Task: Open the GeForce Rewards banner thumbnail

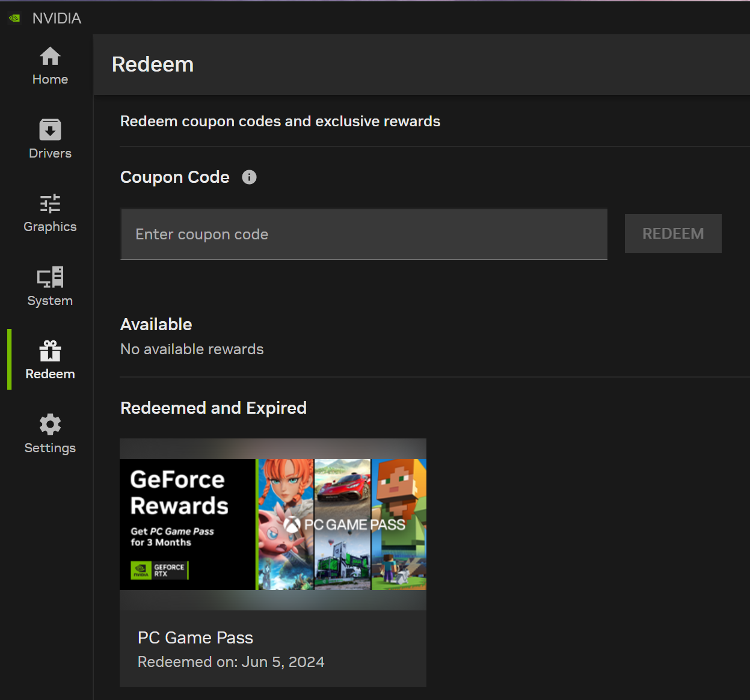Action: 273,524
